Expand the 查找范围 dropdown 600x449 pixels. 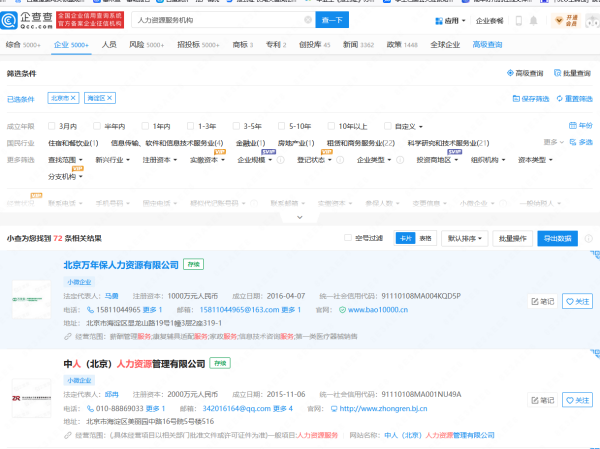(x=65, y=160)
